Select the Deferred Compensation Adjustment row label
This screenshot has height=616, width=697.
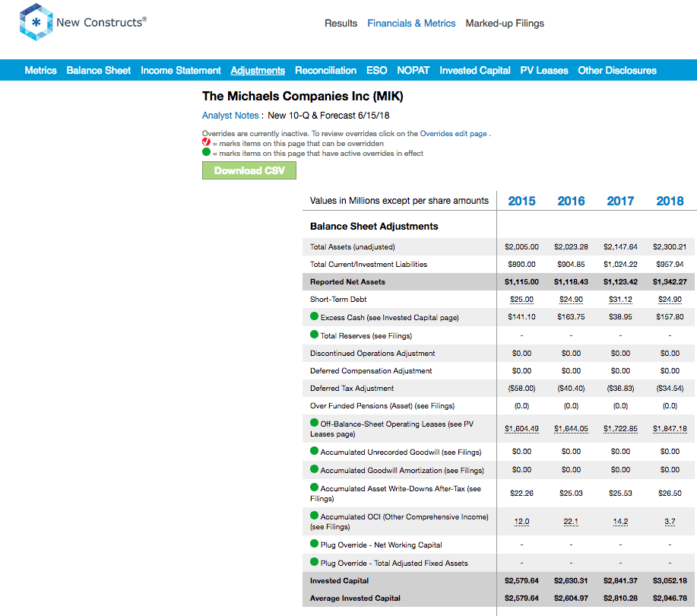[371, 370]
